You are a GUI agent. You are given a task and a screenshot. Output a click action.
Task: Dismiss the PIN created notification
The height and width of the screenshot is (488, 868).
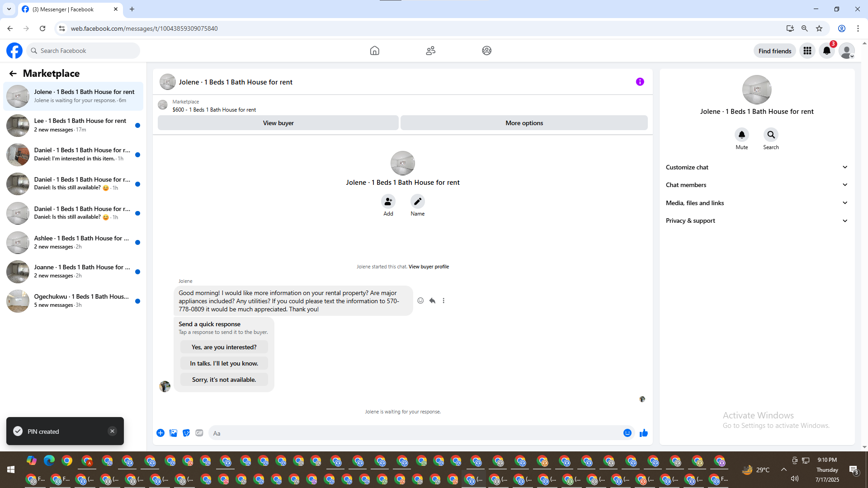click(112, 431)
